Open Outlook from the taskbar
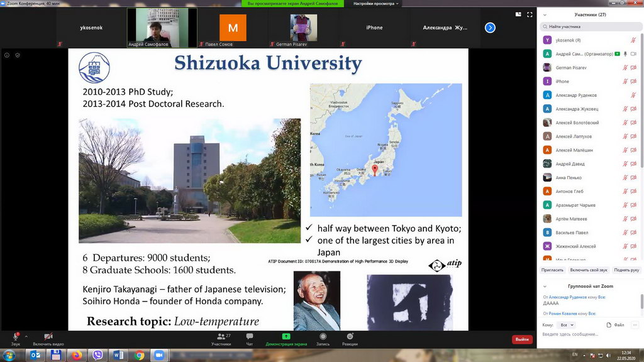The image size is (644, 362). click(x=35, y=355)
